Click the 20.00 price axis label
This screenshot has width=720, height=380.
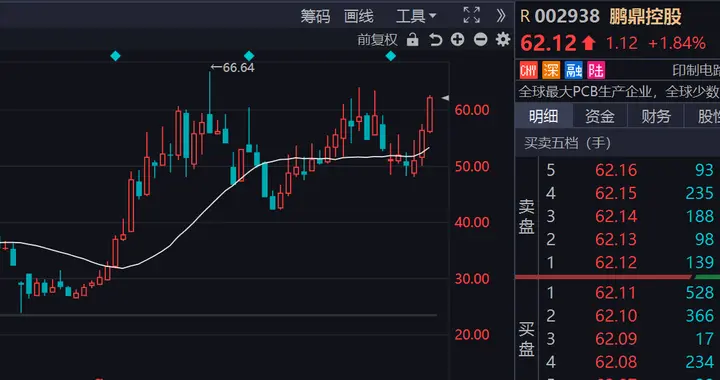pyautogui.click(x=472, y=335)
